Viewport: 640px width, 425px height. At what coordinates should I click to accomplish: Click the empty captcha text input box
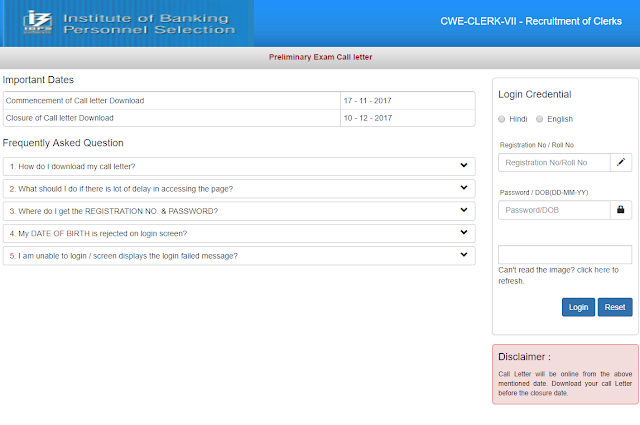click(565, 254)
